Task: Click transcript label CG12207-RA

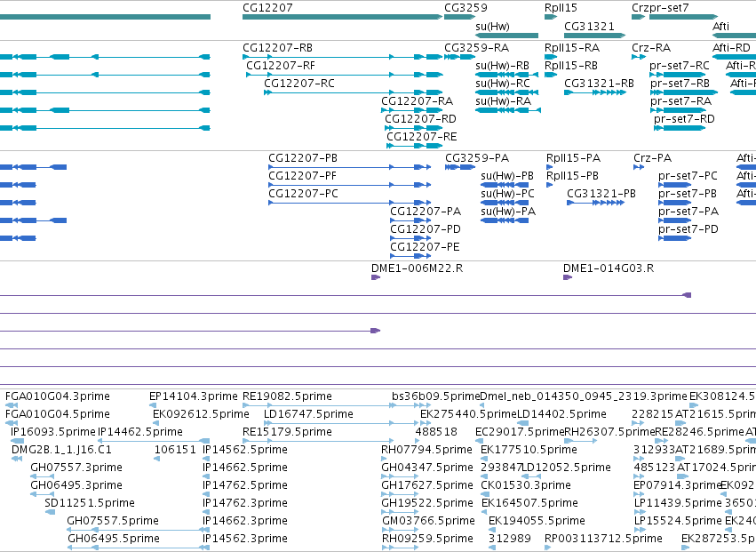Action: click(x=417, y=101)
